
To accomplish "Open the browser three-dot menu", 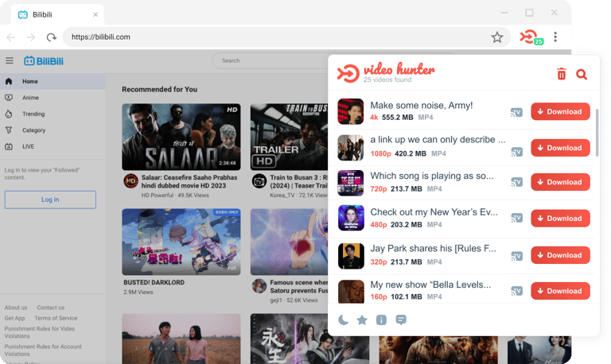I will coord(555,37).
